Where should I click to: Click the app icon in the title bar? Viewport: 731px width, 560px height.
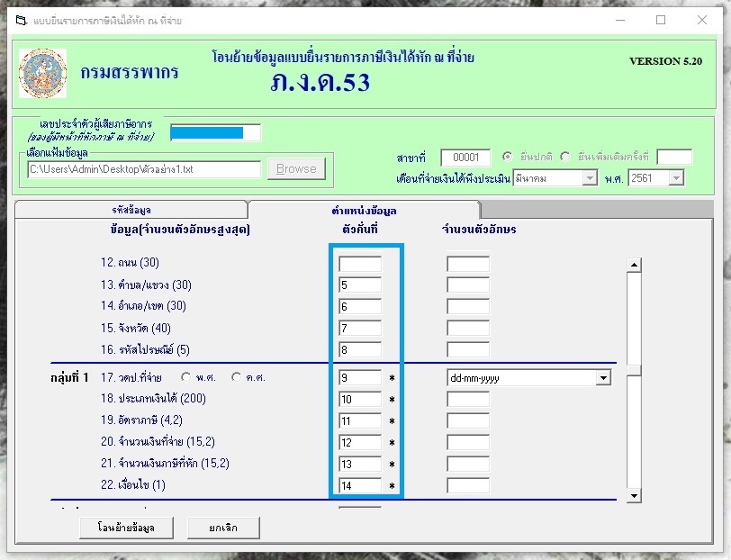pos(22,21)
